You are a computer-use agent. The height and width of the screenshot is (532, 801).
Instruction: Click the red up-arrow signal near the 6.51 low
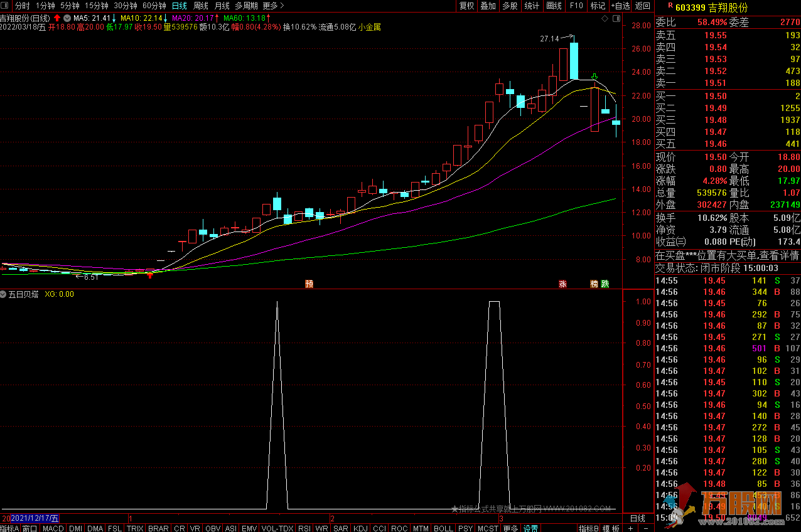(x=150, y=274)
